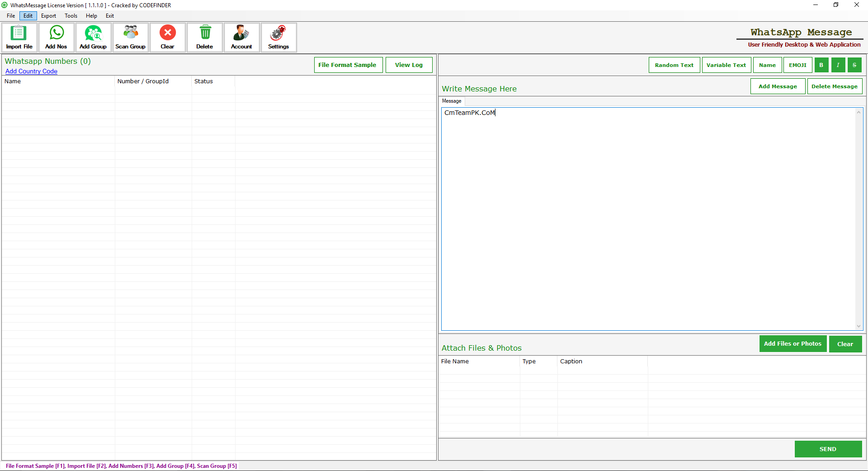
Task: Click the 'CmTeamPK.CoM' message text
Action: [x=470, y=113]
